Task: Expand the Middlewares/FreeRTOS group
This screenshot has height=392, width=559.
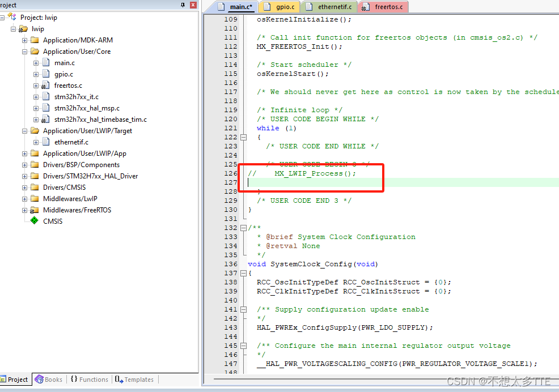Action: [x=24, y=210]
